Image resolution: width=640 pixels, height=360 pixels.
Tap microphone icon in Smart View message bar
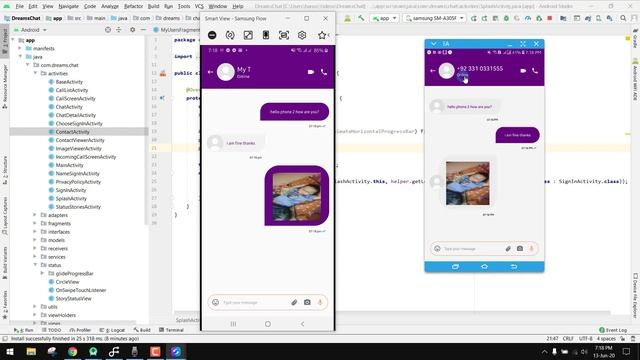pos(320,302)
